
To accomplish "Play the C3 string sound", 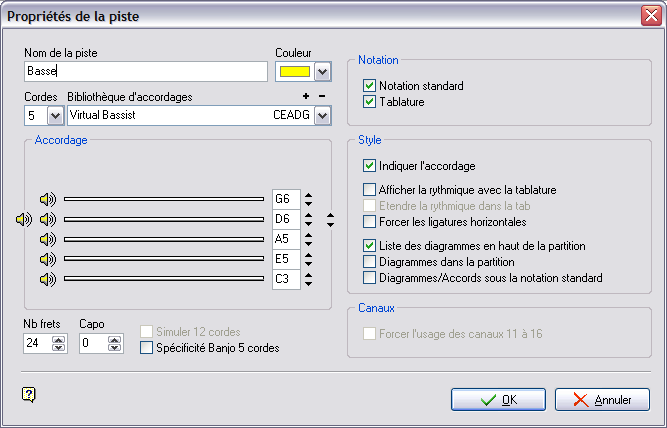I will coord(47,279).
